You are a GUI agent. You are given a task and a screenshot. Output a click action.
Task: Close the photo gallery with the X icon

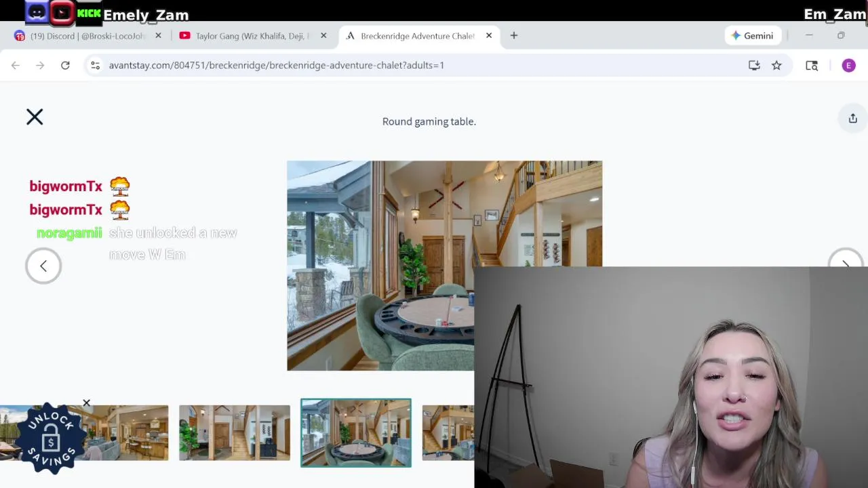(35, 117)
